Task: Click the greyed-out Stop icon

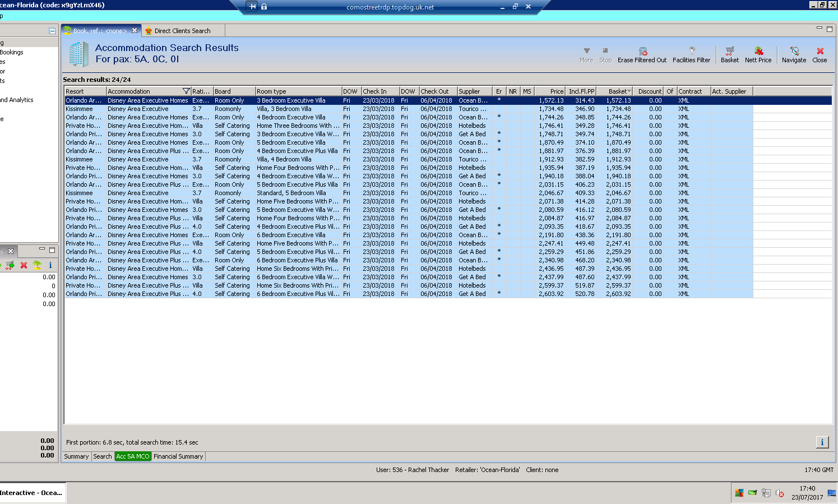Action: pyautogui.click(x=605, y=51)
